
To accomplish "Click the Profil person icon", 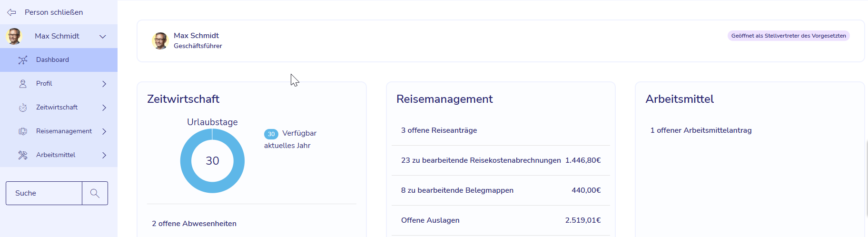I will (x=23, y=84).
